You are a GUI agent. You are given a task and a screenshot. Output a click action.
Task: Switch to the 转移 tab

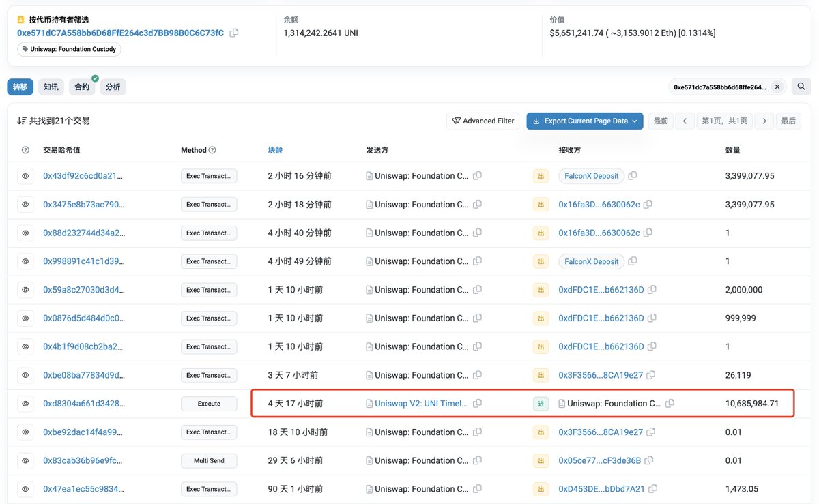click(20, 87)
